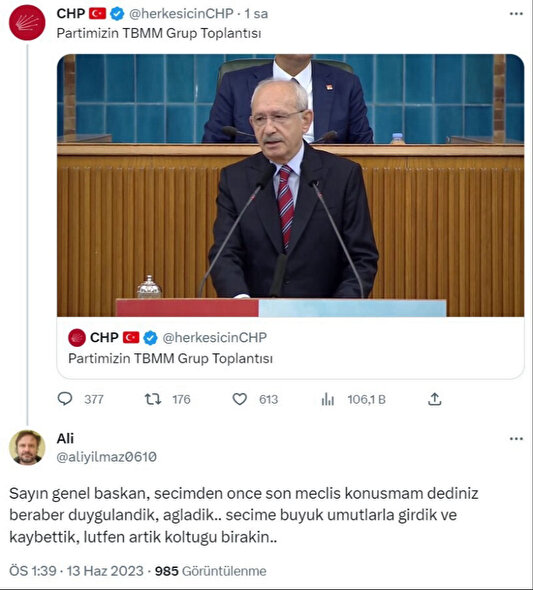This screenshot has height=590, width=533.
Task: Open @herkesicinCHP handle inside quoted card
Action: click(214, 338)
